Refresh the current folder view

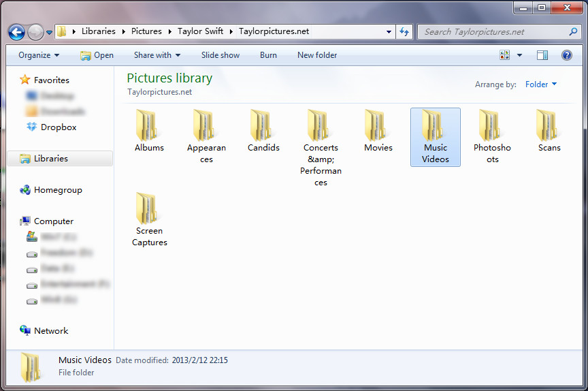(405, 31)
